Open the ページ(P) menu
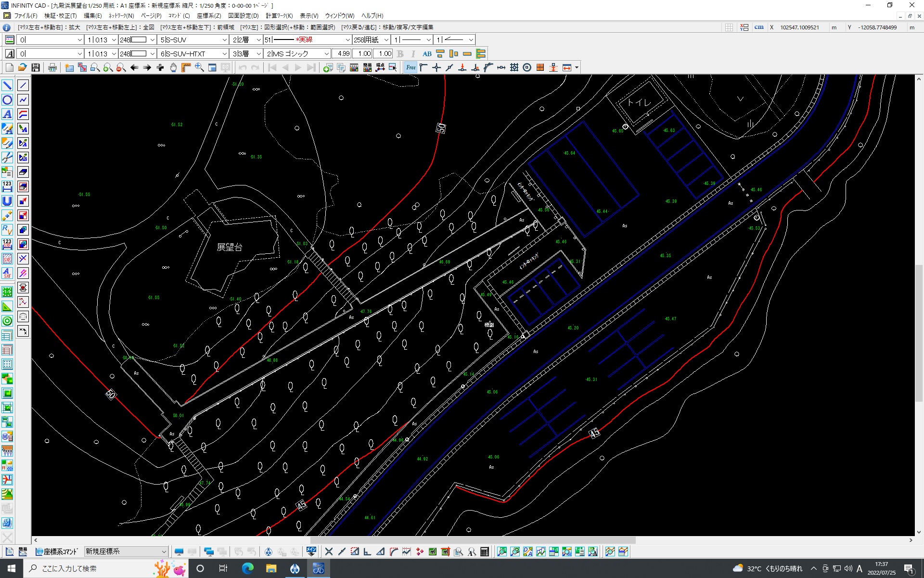The width and height of the screenshot is (924, 578). pyautogui.click(x=151, y=16)
